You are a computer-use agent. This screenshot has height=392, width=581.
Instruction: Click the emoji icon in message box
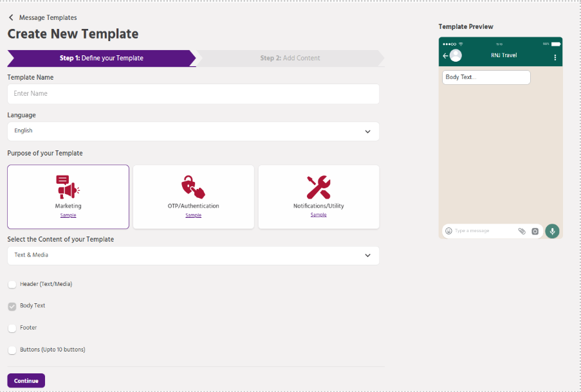pos(448,231)
